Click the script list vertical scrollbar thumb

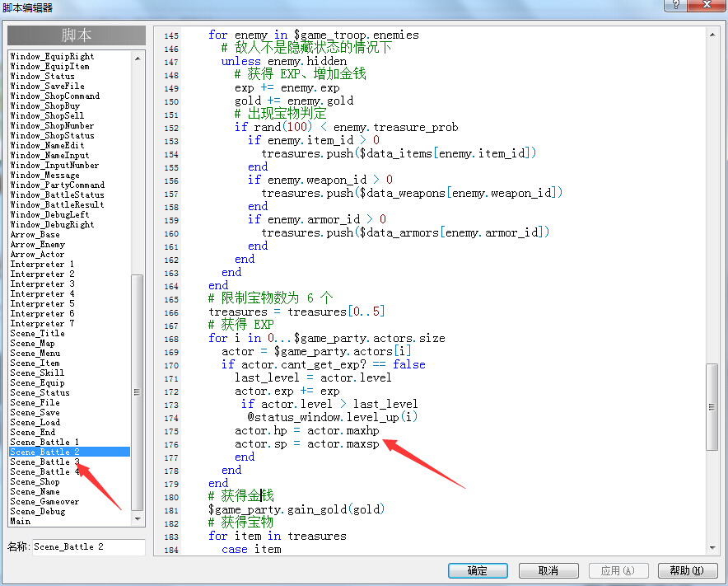[137, 392]
